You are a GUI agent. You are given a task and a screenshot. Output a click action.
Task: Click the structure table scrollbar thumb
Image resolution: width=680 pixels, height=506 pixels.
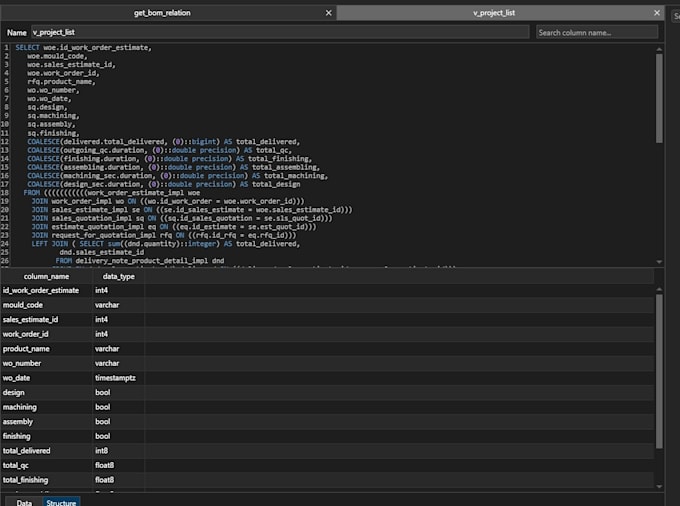tap(659, 372)
